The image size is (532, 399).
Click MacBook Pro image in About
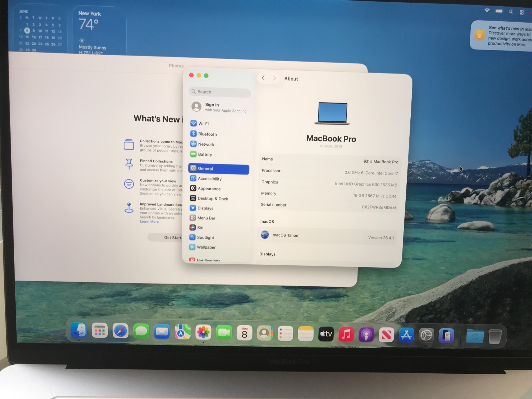click(332, 114)
